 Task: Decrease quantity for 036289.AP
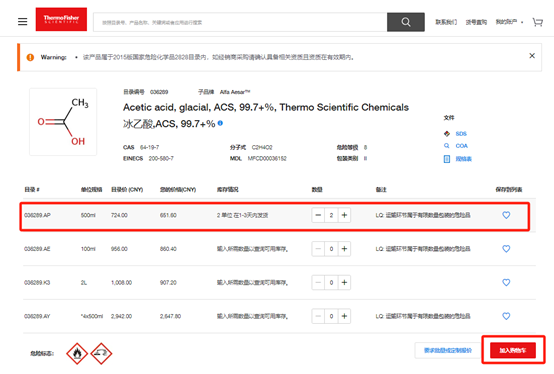point(318,215)
